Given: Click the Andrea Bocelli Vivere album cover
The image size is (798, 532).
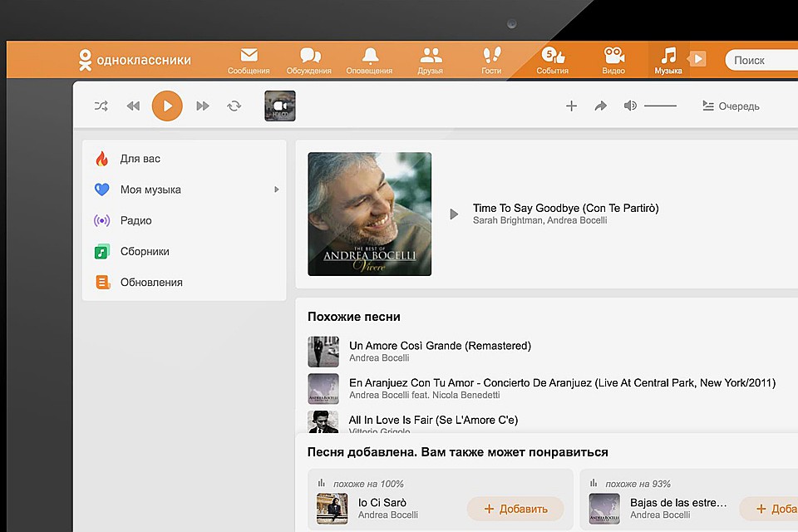Looking at the screenshot, I should point(369,214).
